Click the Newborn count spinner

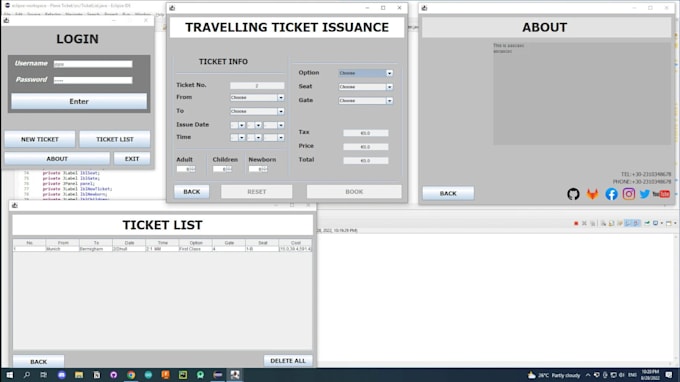(258, 169)
